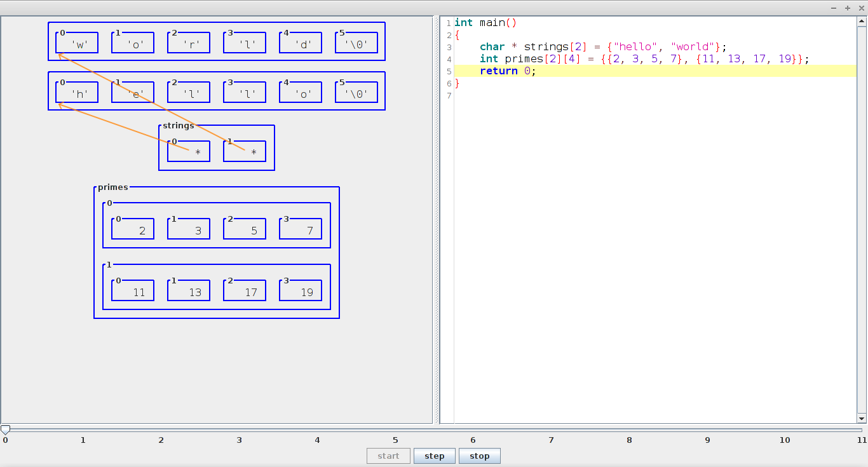
Task: Click the disabled start button
Action: tap(388, 456)
